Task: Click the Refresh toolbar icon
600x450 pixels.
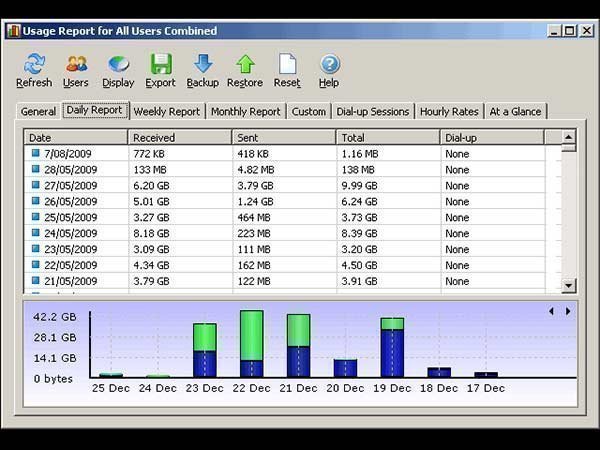Action: pos(34,65)
